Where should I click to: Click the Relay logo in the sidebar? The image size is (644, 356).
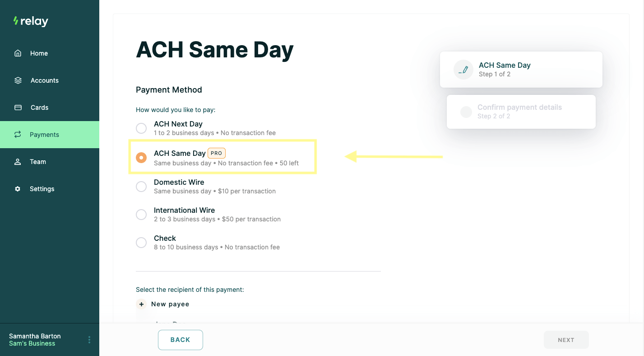pyautogui.click(x=30, y=21)
